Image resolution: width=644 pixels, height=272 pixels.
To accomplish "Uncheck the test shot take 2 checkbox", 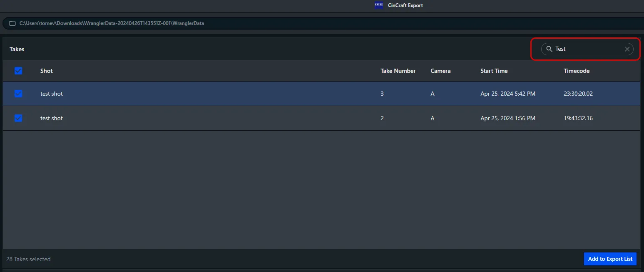I will pyautogui.click(x=18, y=118).
